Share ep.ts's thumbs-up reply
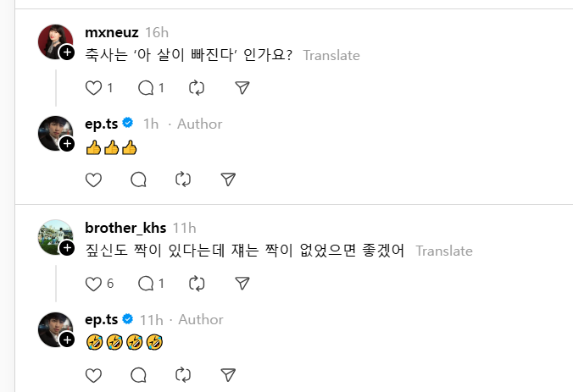The image size is (573, 392). coord(228,179)
